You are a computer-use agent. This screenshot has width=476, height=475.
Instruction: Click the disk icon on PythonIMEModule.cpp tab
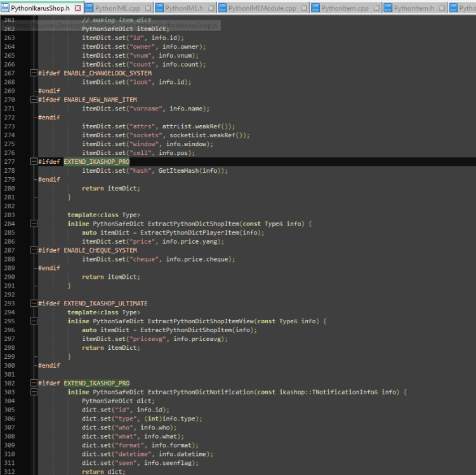[223, 8]
